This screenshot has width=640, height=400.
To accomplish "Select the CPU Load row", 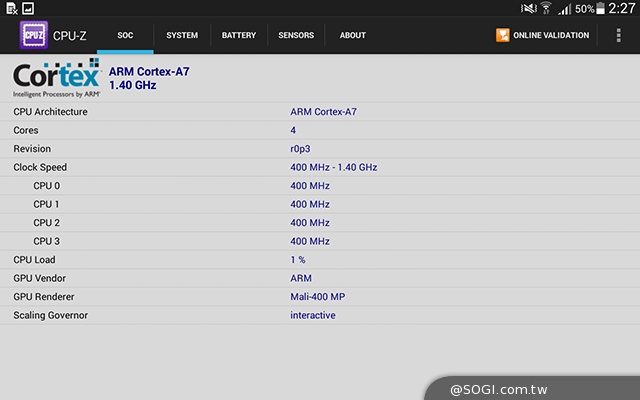I will click(320, 260).
